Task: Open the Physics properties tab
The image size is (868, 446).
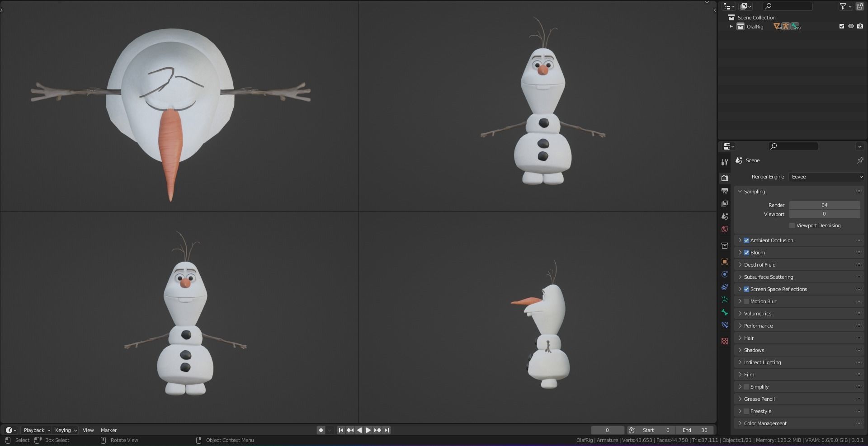Action: point(725,287)
